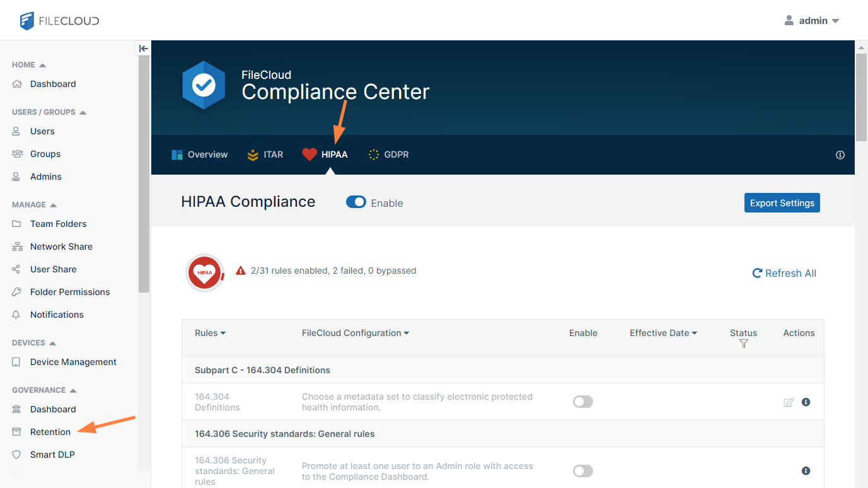Enable the 164.306 Security standards rule toggle
Screen dimensions: 868x488
(583, 471)
